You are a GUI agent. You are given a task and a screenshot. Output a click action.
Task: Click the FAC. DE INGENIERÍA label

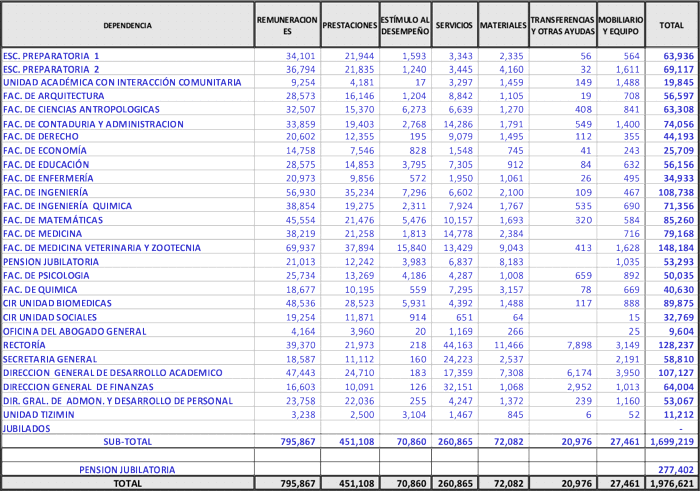[x=46, y=192]
